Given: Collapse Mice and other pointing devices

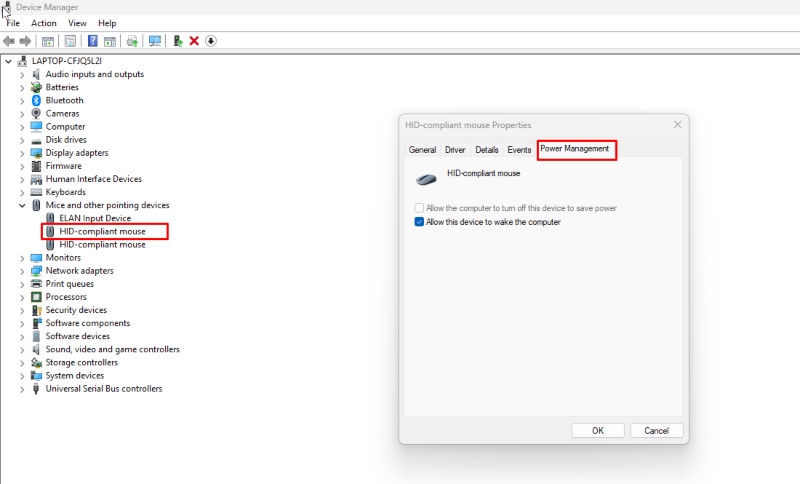Looking at the screenshot, I should click(x=22, y=206).
